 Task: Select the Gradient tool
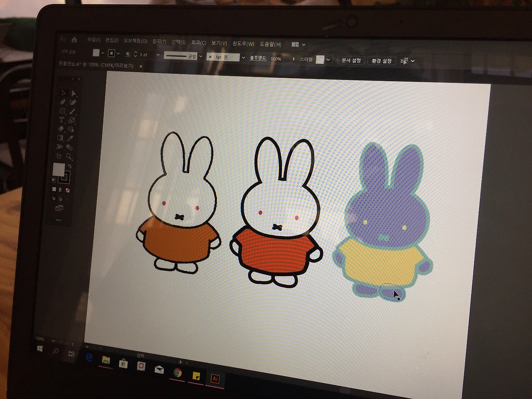coord(61,138)
